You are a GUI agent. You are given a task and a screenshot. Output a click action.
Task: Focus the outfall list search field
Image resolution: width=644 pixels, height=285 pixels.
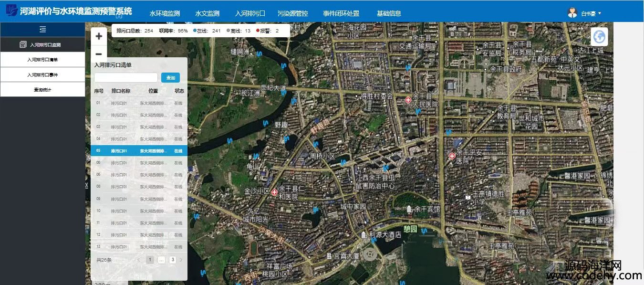pos(126,77)
